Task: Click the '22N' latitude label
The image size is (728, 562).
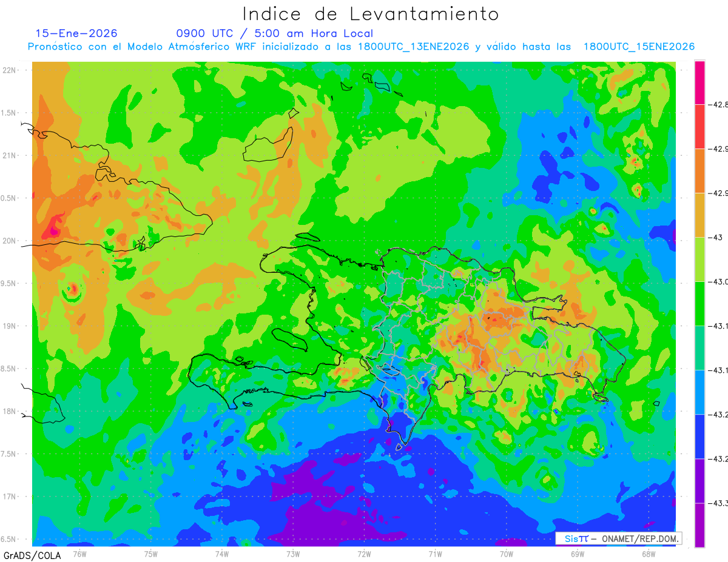Action: (x=10, y=70)
